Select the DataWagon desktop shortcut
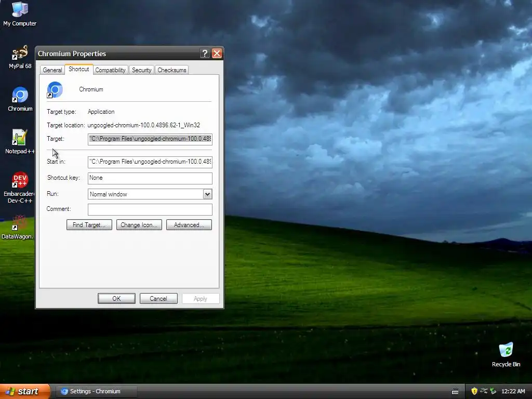Screen dimensions: 532x399 pyautogui.click(x=18, y=228)
